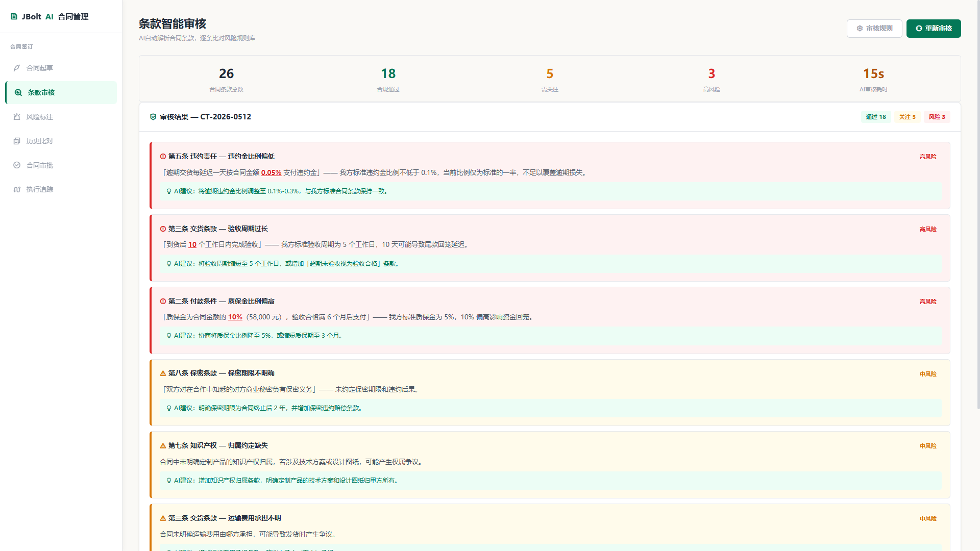Click the 条款智能审核 page heading

173,24
